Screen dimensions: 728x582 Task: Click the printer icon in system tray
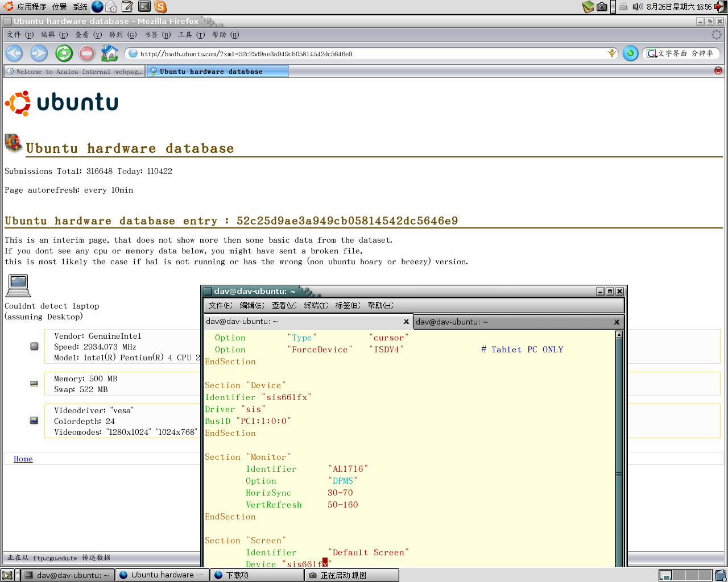point(623,7)
